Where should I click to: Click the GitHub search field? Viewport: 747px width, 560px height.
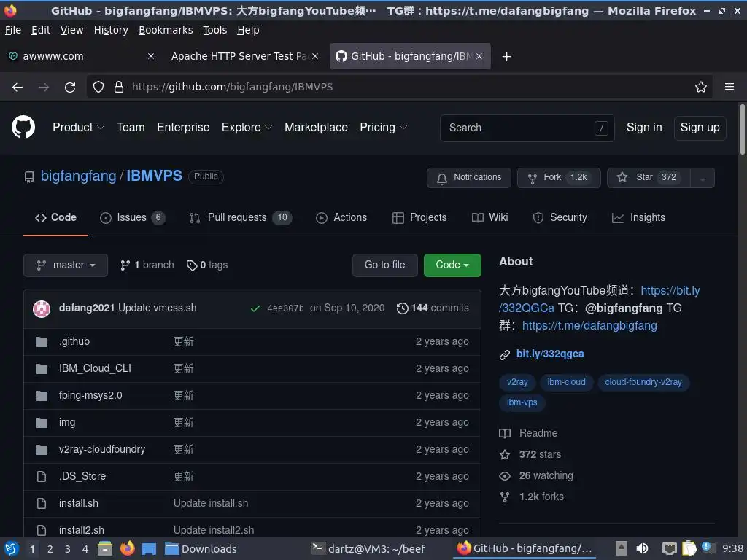(527, 128)
